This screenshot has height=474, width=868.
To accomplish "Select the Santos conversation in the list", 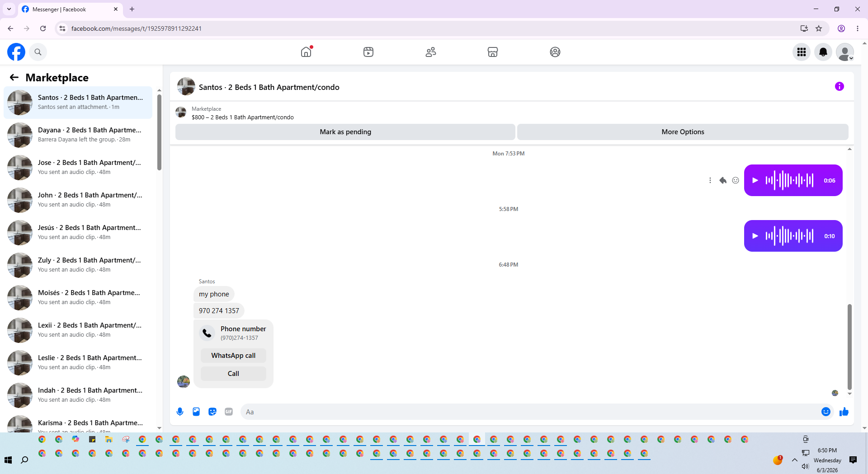I will coord(78,102).
